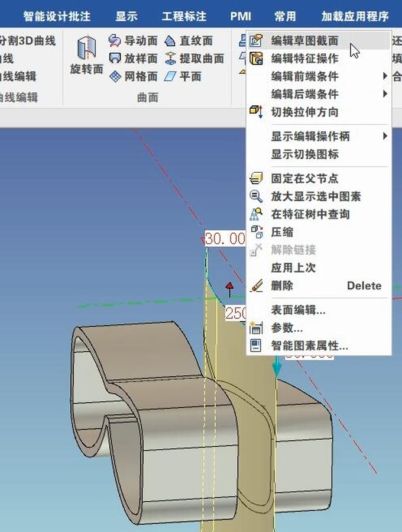
Task: Select the 旋转面 revolve surface tool
Action: pyautogui.click(x=86, y=55)
